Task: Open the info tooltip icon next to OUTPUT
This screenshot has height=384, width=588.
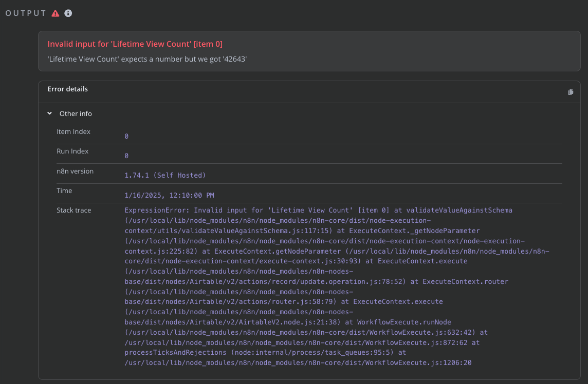Action: [x=67, y=14]
